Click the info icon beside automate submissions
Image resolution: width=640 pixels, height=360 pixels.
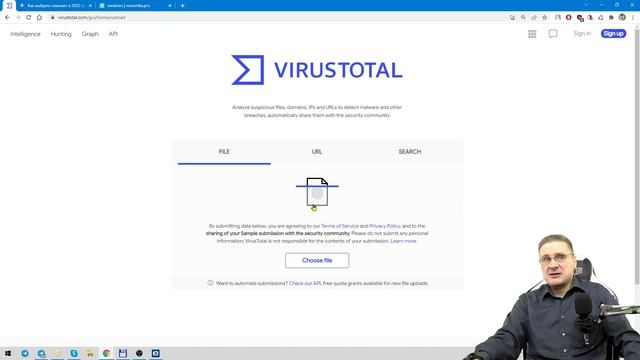tap(210, 283)
